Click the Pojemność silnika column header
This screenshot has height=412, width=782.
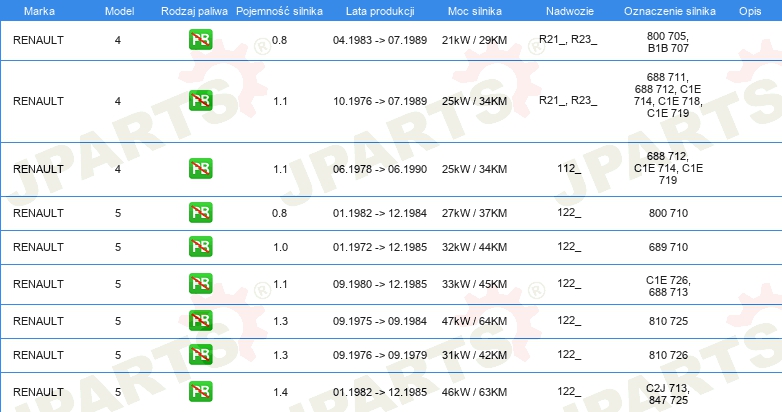tap(279, 11)
